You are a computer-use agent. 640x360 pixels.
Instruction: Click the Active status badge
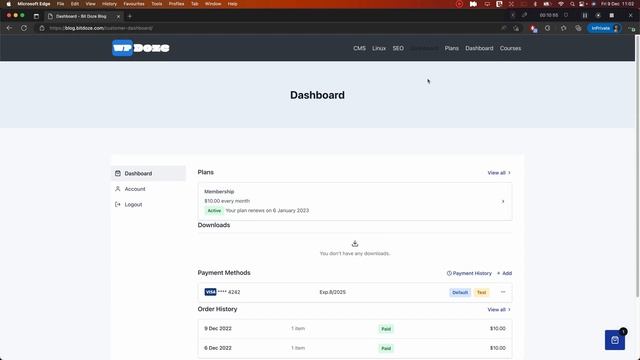(214, 211)
